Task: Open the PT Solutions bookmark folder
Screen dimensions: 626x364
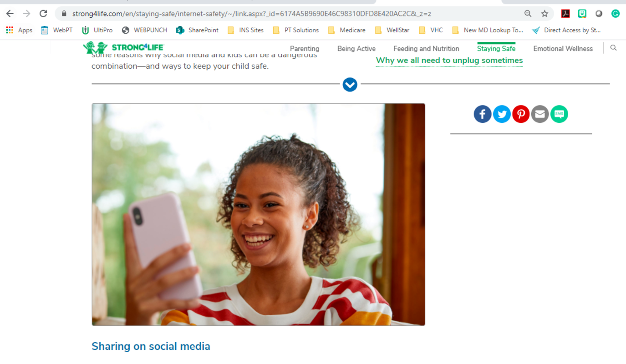Action: coord(296,30)
